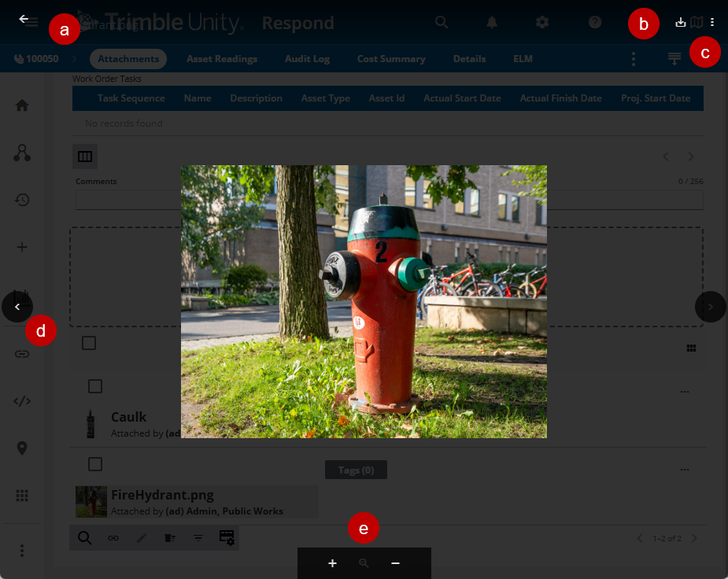Open the column chooser icon below tasks table

pos(85,157)
